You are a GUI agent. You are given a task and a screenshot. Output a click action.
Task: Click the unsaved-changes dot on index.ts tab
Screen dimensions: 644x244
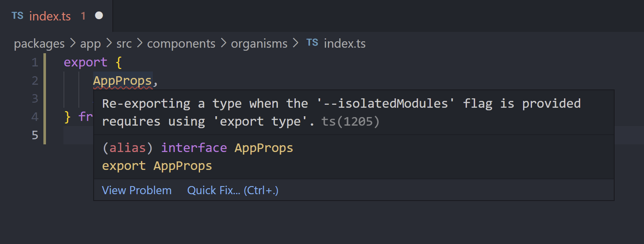click(99, 16)
